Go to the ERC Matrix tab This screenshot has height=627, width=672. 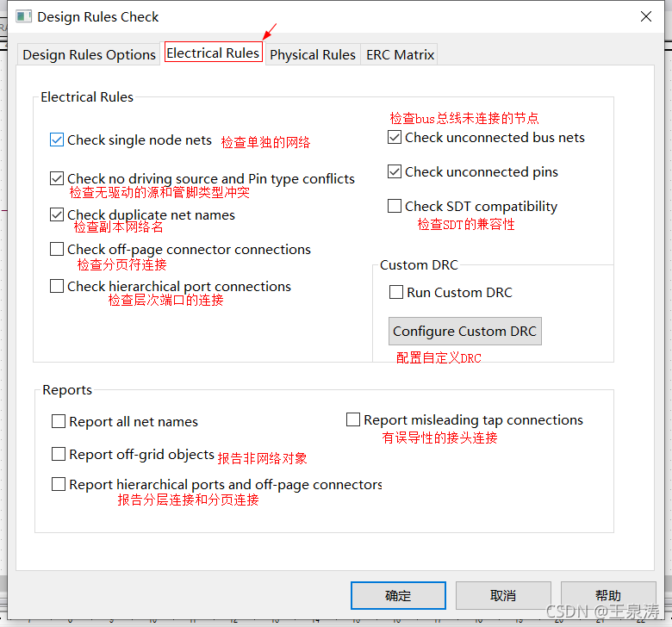[401, 54]
